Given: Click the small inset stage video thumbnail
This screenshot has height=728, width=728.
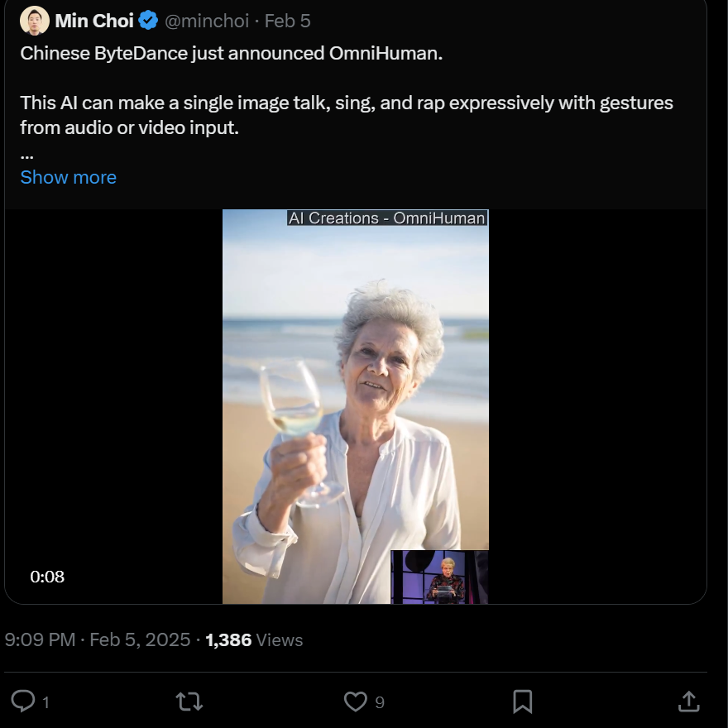Looking at the screenshot, I should pyautogui.click(x=439, y=577).
